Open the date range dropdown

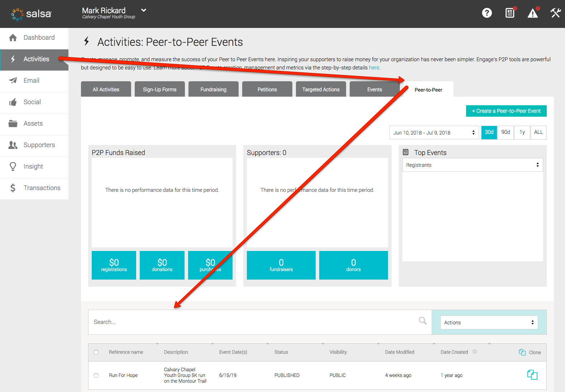click(434, 132)
